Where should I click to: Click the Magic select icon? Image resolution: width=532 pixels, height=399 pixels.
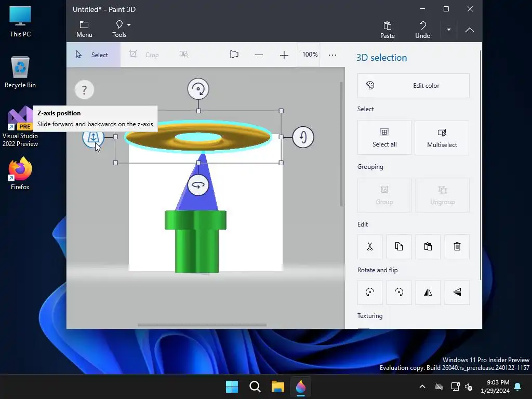coord(183,54)
